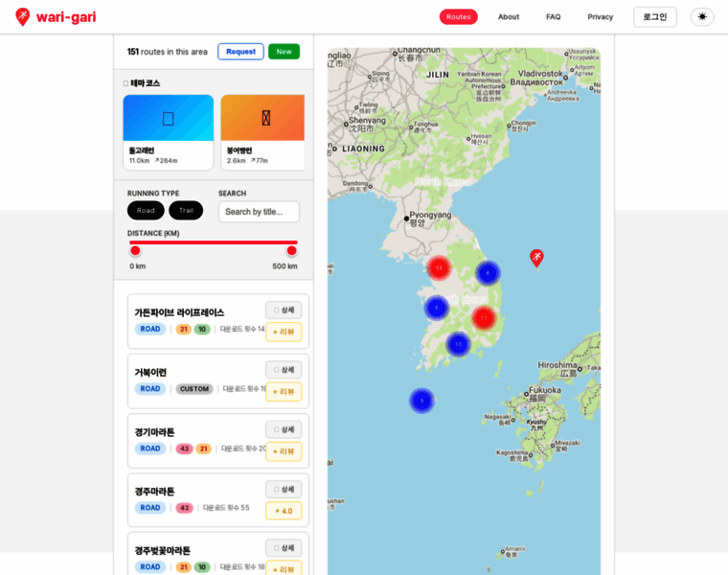728x575 pixels.
Task: Grab the 500 km maximum distance slider handle
Action: (x=291, y=251)
